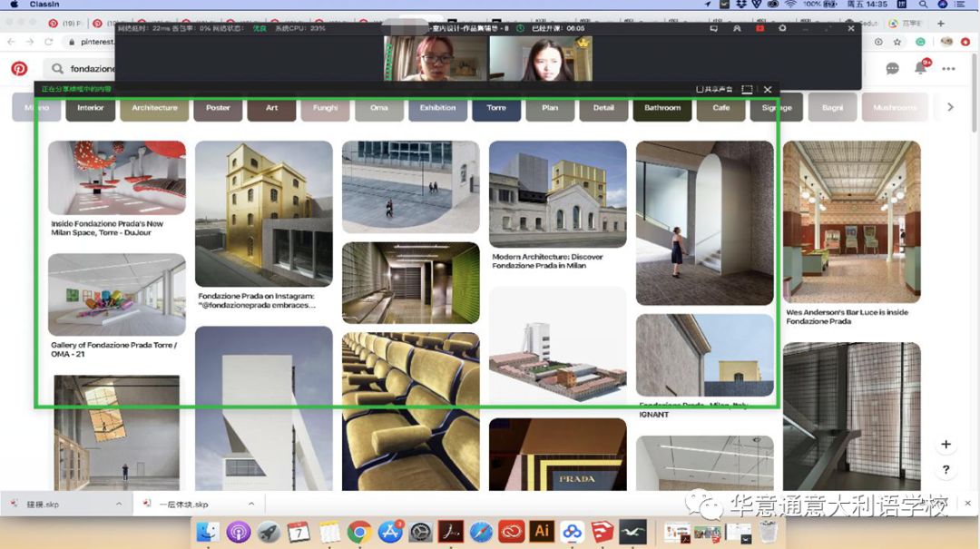Click the ClassIn participants roster icon

click(x=737, y=28)
